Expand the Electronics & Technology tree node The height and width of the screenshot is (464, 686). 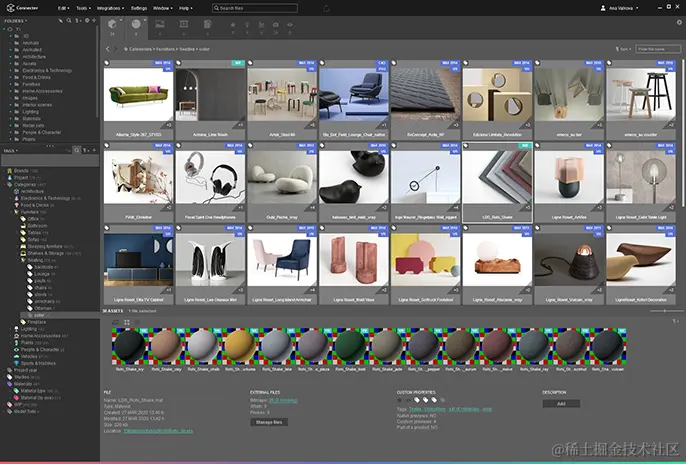9,198
